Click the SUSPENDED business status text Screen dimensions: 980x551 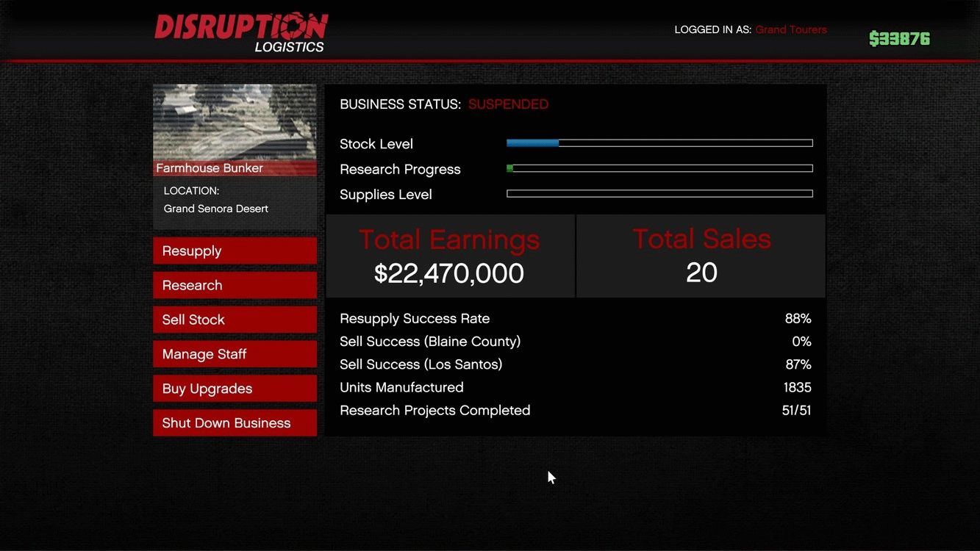(508, 104)
